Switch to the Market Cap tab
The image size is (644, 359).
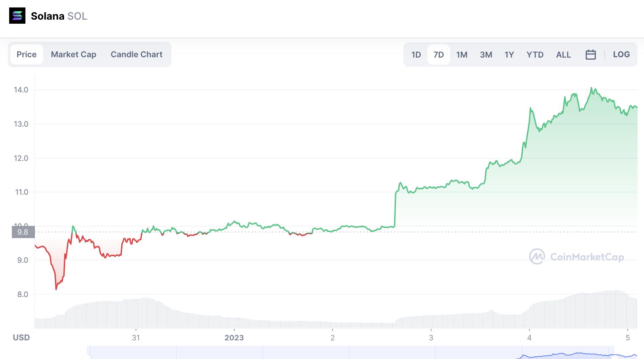point(74,55)
